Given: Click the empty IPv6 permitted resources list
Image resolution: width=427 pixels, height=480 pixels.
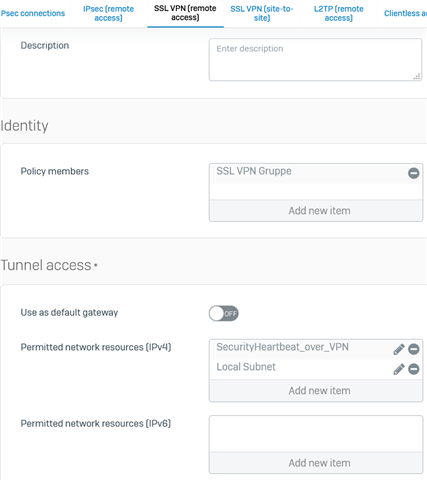Looking at the screenshot, I should coord(316,434).
